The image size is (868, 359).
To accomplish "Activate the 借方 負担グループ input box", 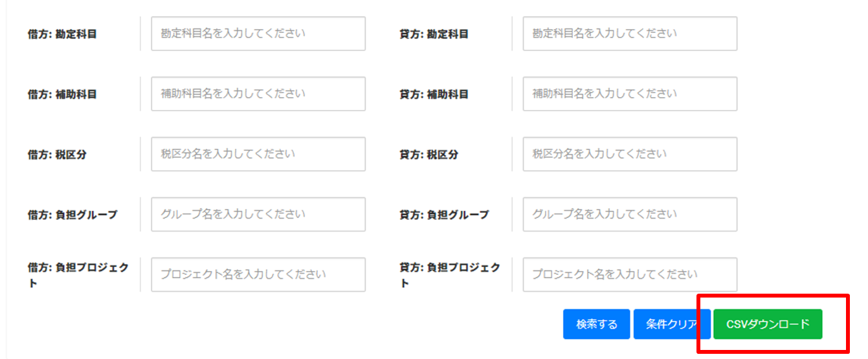I will [x=258, y=214].
